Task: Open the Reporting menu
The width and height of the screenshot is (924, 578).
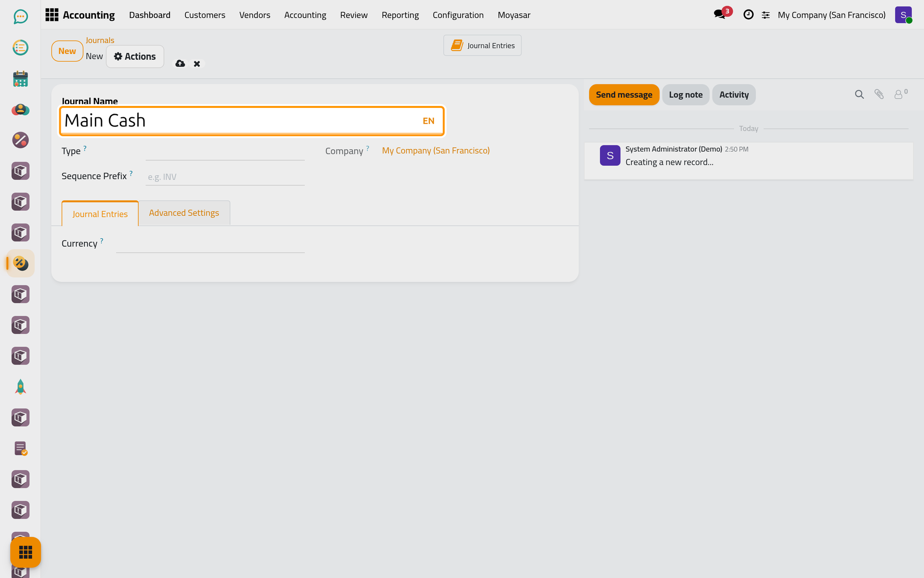Action: (x=400, y=15)
